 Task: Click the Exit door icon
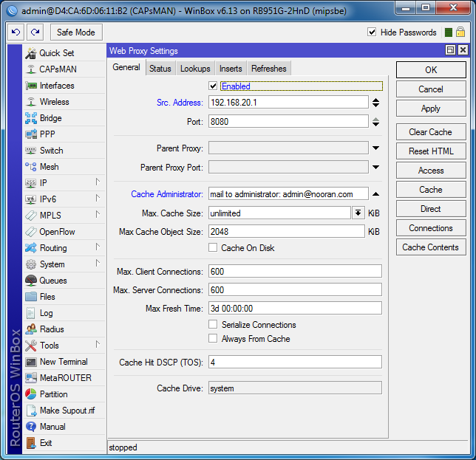coord(30,443)
